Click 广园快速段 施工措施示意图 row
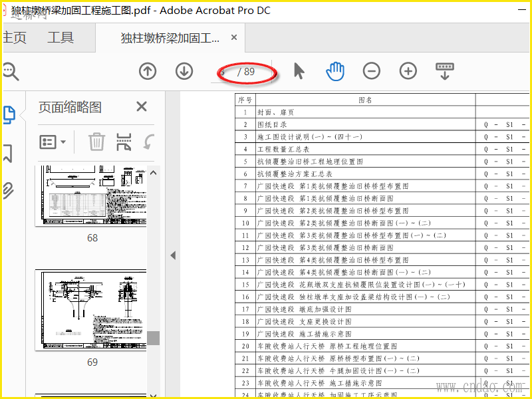This screenshot has height=399, width=532. click(382, 334)
